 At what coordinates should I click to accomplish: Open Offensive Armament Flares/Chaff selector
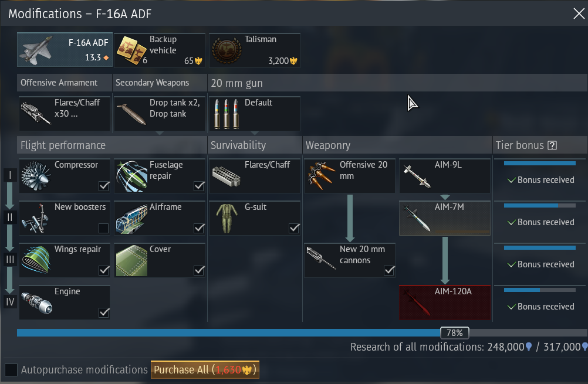65,114
